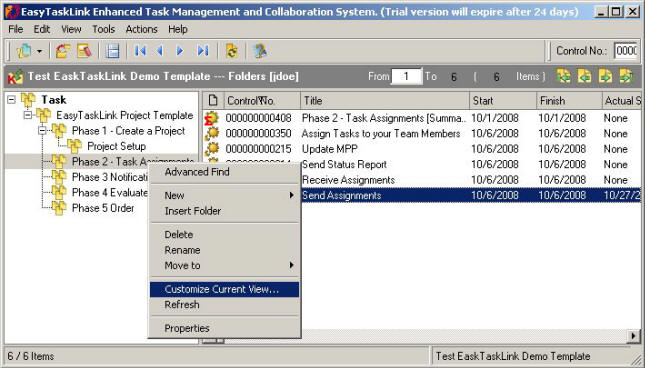Sort by the Title column header
The width and height of the screenshot is (645, 368).
[385, 100]
